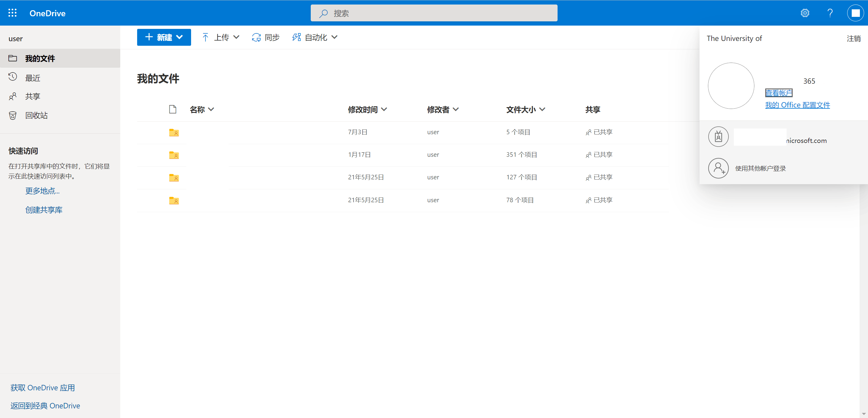Click the Sync (同步) toolbar button
This screenshot has width=868, height=418.
[x=266, y=37]
